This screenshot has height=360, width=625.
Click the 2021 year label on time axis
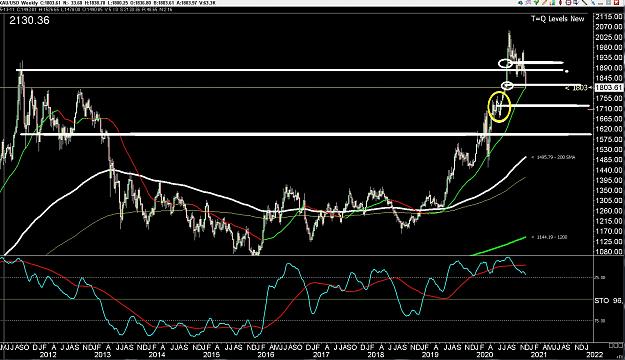[539, 354]
